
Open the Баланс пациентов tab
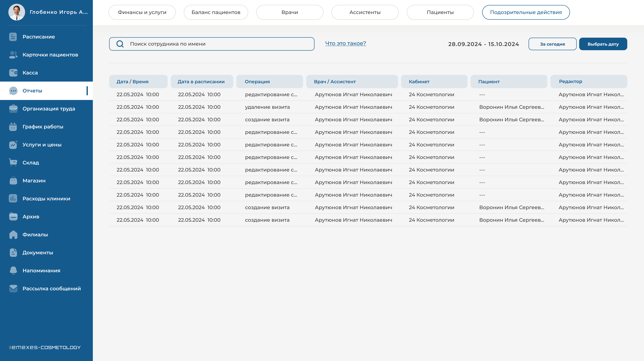coord(216,12)
